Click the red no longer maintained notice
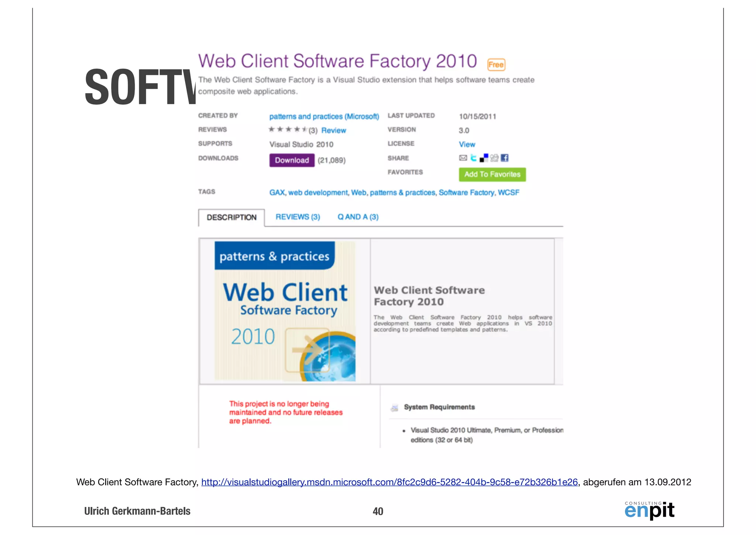This screenshot has height=535, width=756. [x=286, y=412]
